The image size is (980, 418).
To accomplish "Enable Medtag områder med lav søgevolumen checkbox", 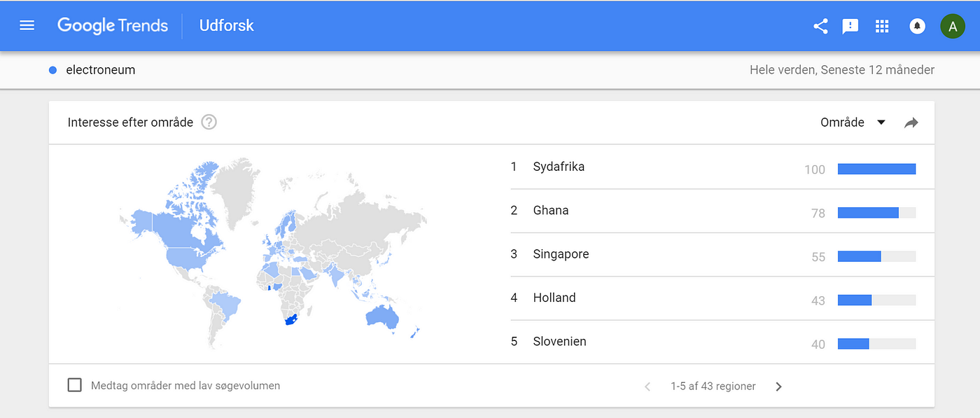I will point(75,385).
